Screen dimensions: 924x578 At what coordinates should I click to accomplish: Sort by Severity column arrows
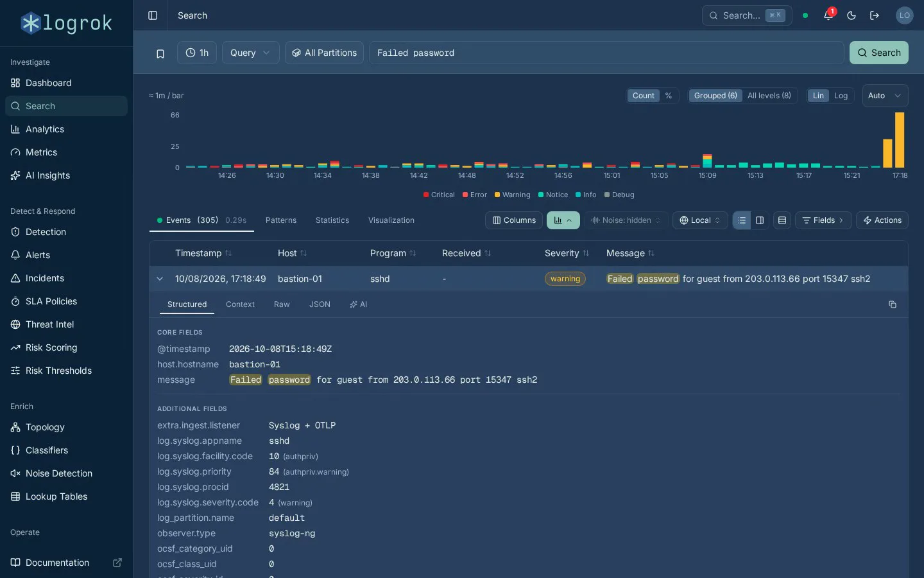coord(586,253)
